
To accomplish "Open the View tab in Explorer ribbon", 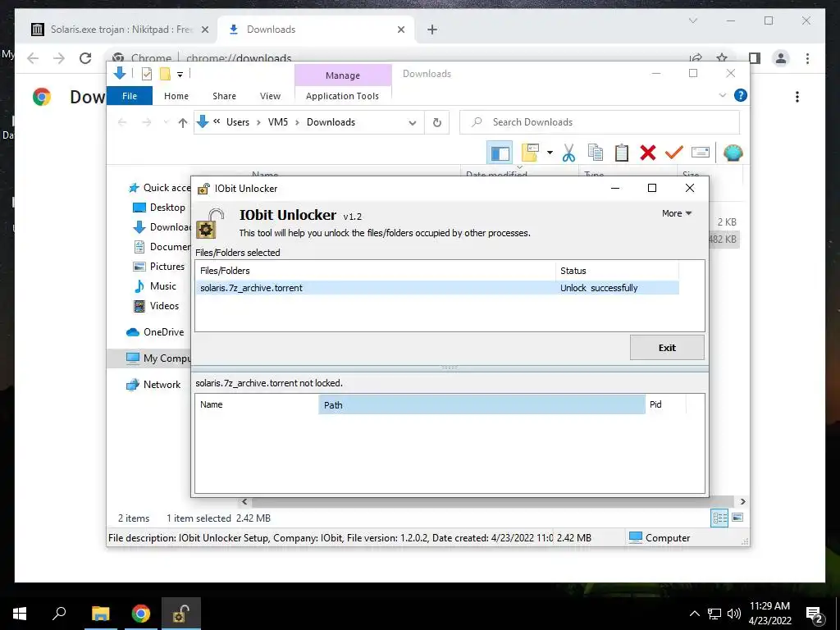I will click(x=270, y=96).
